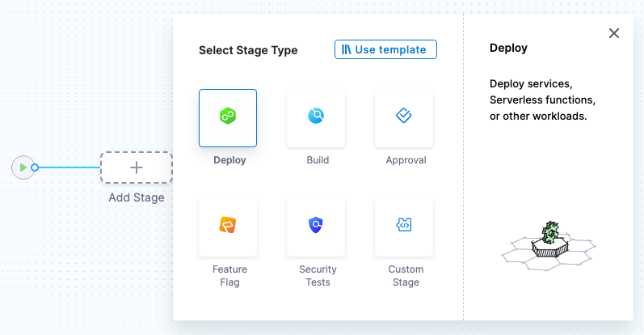Click the Build text label
Screen dimensions: 644x335
click(x=318, y=160)
